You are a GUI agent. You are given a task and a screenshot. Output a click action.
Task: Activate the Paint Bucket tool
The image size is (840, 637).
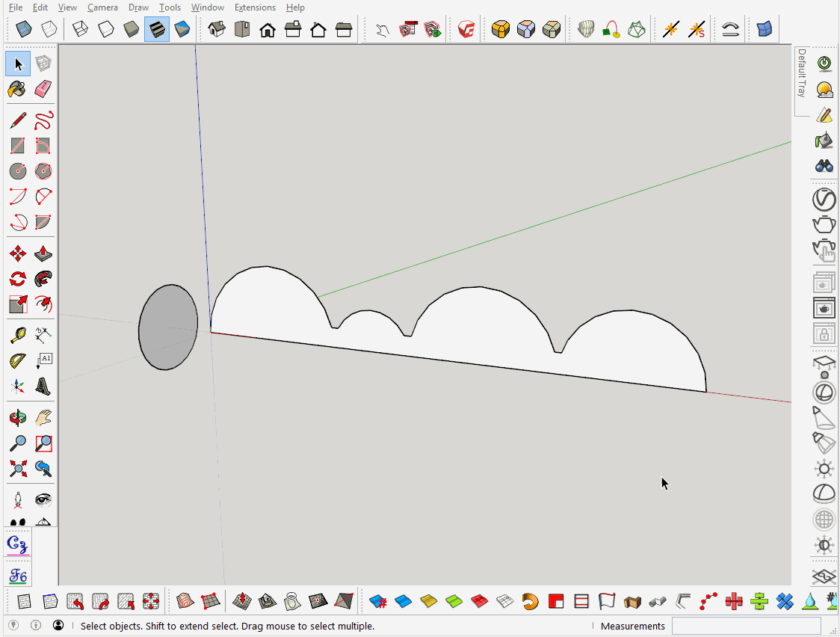(18, 89)
